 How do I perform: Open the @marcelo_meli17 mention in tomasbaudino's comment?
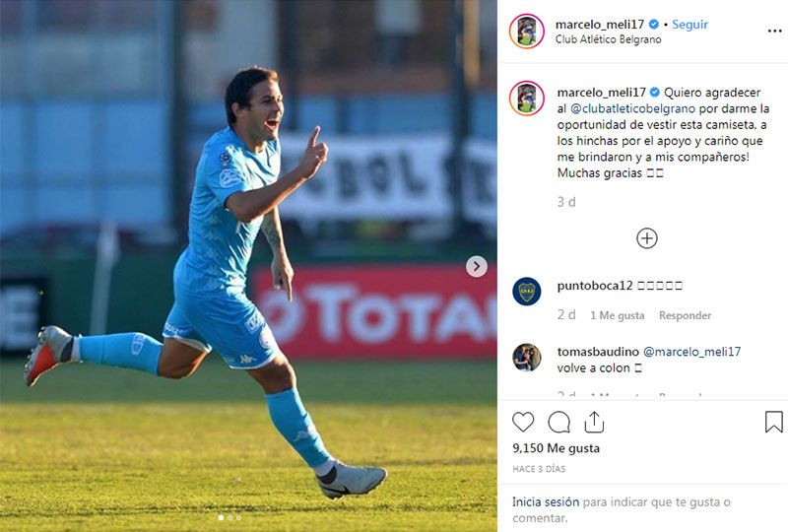692,352
